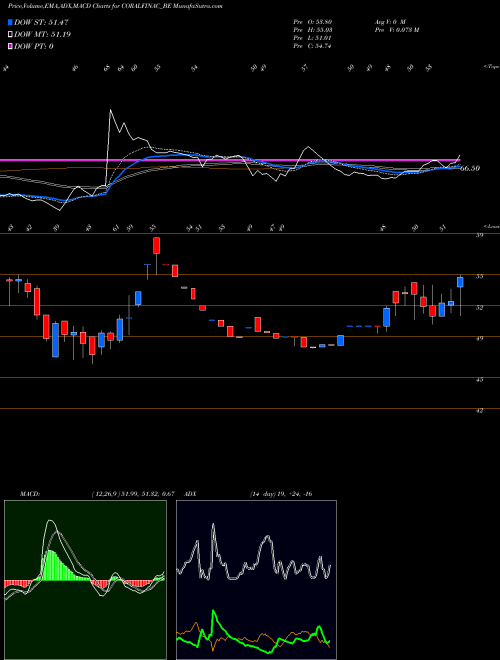Click the "<Tops" label on the right
The height and width of the screenshot is (660, 500).
coord(492,67)
